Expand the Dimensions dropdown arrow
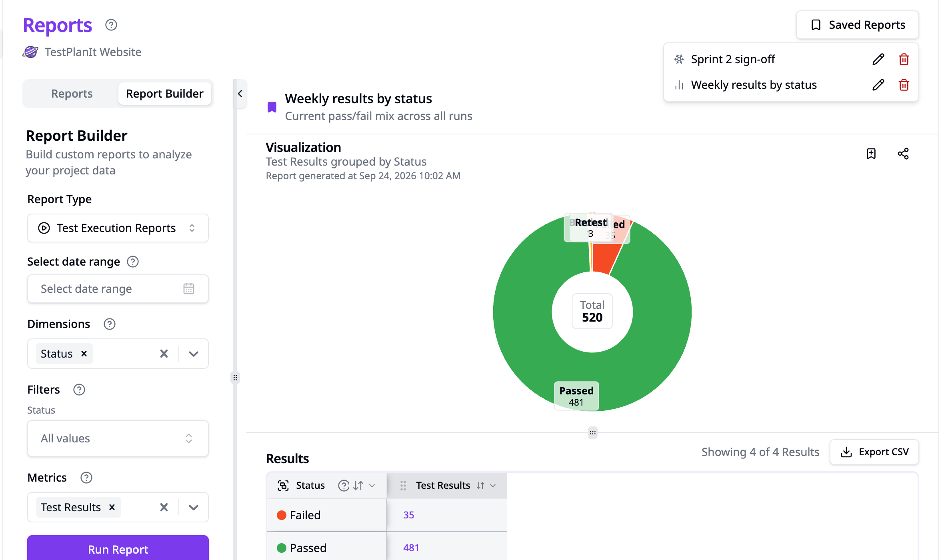 point(194,354)
